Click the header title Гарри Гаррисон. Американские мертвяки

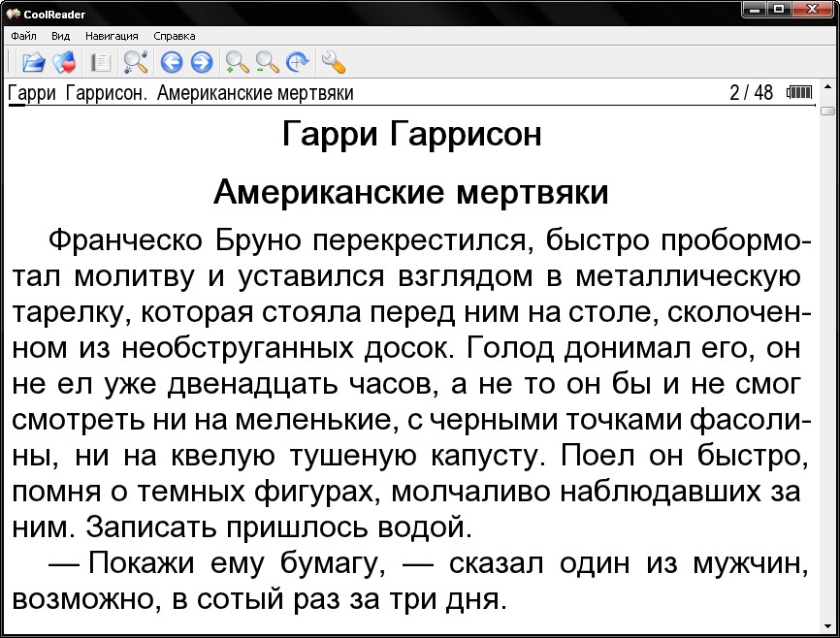pos(180,93)
